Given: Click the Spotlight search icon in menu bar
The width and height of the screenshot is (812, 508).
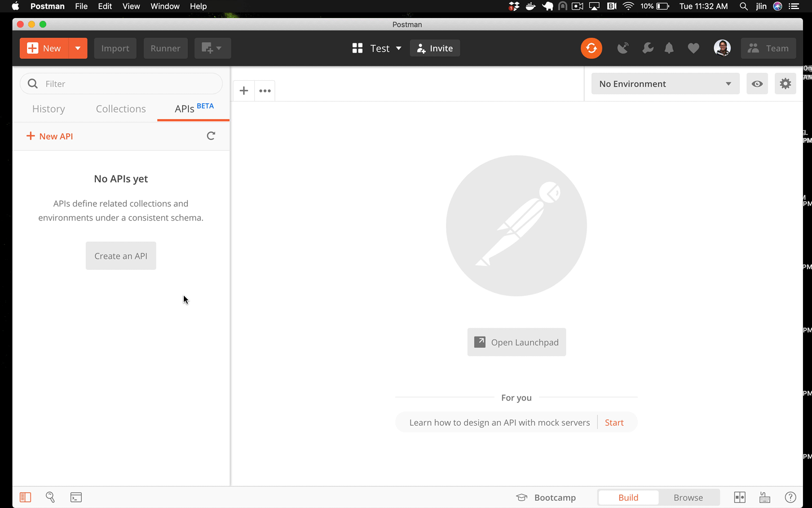Looking at the screenshot, I should [x=744, y=6].
